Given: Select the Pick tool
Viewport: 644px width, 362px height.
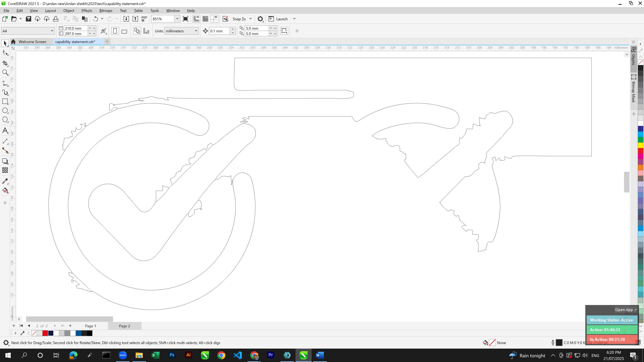Looking at the screenshot, I should pyautogui.click(x=5, y=43).
